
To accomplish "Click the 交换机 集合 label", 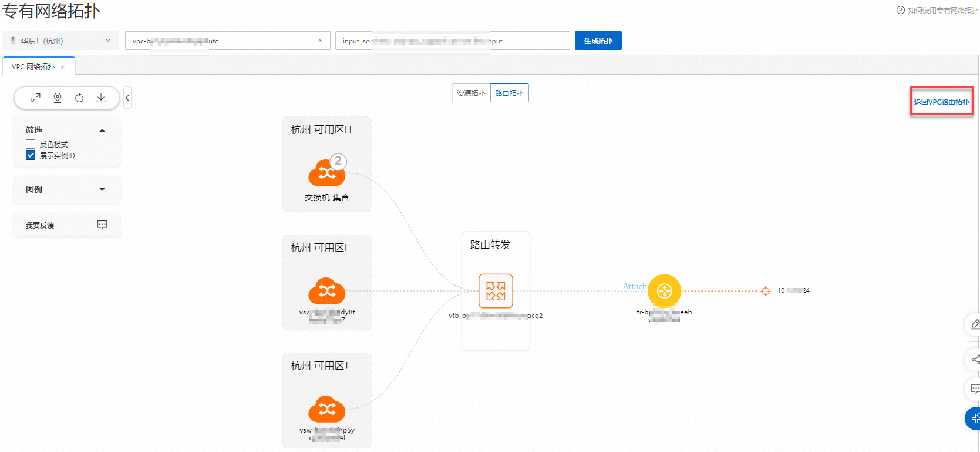I will coord(327,197).
